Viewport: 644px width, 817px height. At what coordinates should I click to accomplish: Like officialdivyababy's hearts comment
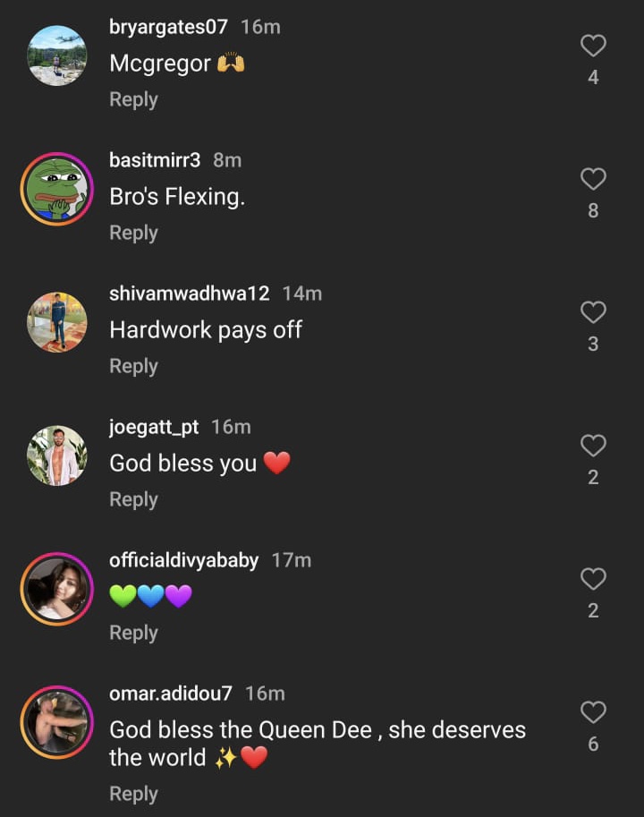click(593, 579)
